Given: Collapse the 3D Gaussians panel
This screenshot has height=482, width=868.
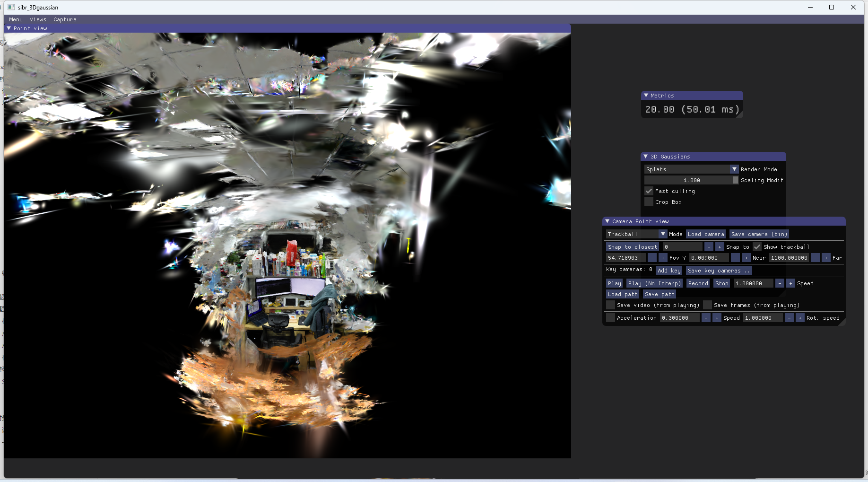Looking at the screenshot, I should click(646, 157).
